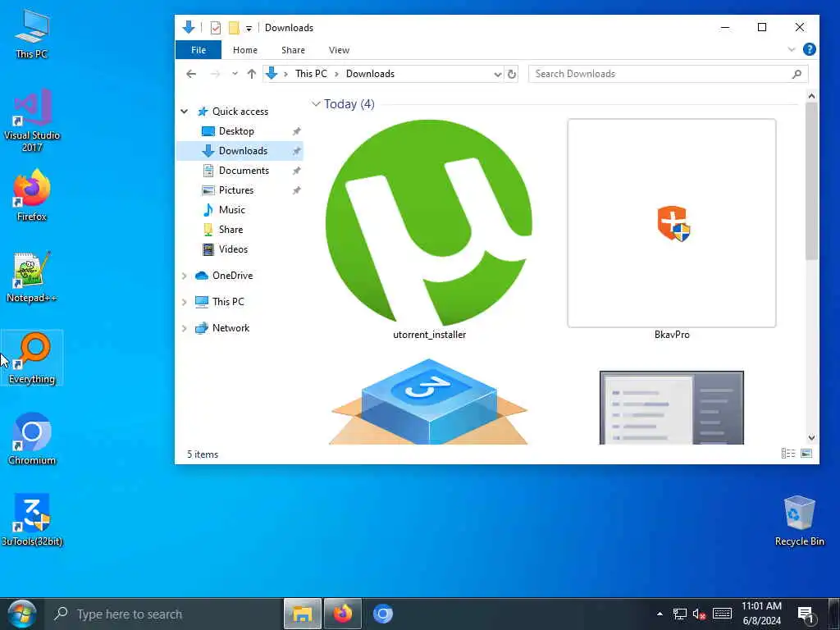
Task: Expand the ribbon with the chevron
Action: [792, 49]
